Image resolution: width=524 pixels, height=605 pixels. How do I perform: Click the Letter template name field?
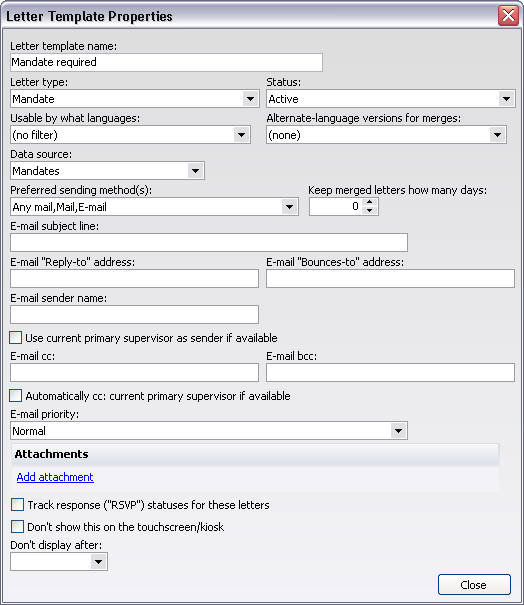[x=166, y=63]
